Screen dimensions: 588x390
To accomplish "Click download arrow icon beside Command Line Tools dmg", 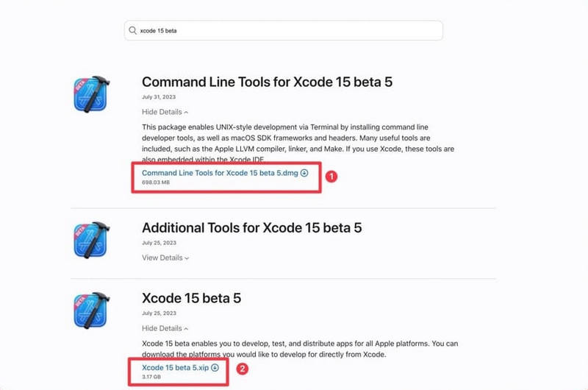I will (304, 173).
